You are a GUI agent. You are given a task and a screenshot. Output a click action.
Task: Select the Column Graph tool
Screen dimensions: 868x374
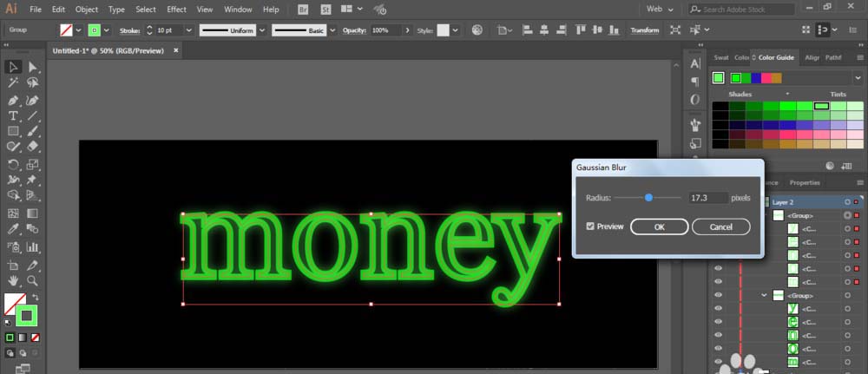(x=33, y=247)
